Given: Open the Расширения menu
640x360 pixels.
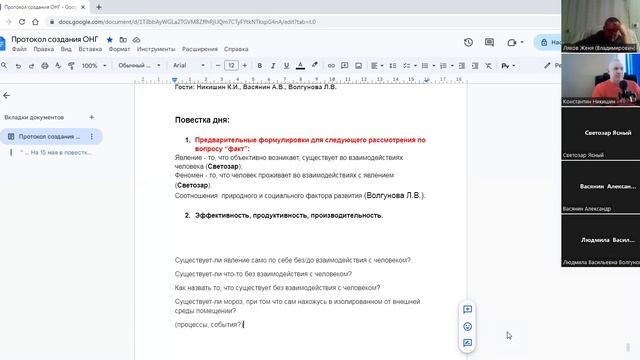Looking at the screenshot, I should (200, 49).
